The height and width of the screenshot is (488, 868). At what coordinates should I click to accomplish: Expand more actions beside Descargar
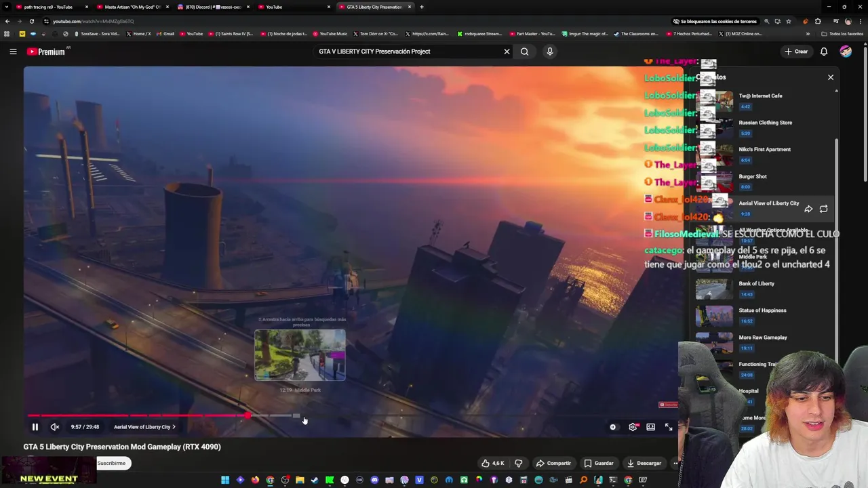pos(675,463)
